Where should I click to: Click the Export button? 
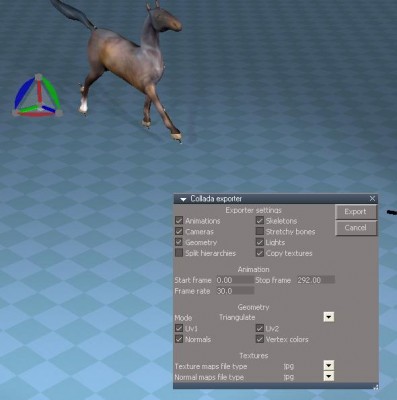pyautogui.click(x=356, y=212)
